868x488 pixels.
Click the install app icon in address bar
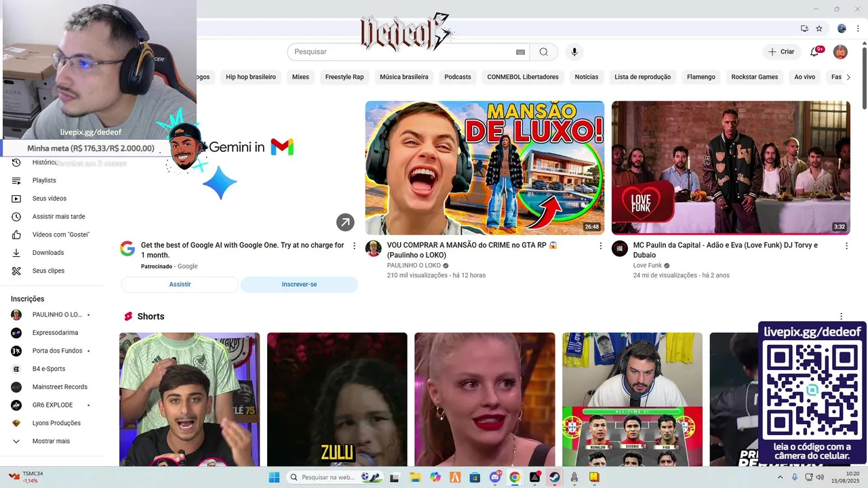click(804, 28)
